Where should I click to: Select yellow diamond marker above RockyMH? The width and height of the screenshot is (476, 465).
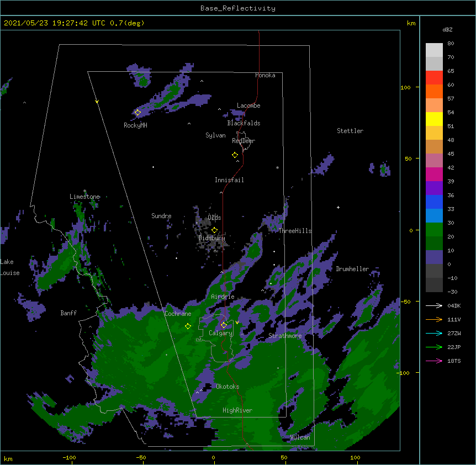(x=137, y=113)
